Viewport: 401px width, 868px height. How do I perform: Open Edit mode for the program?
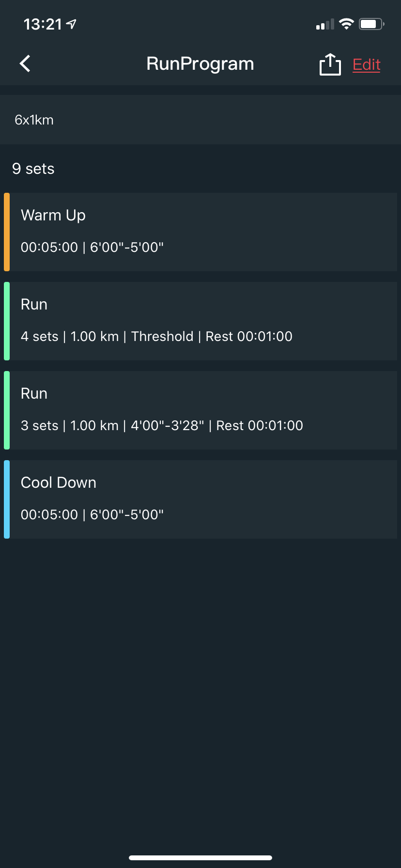coord(366,64)
